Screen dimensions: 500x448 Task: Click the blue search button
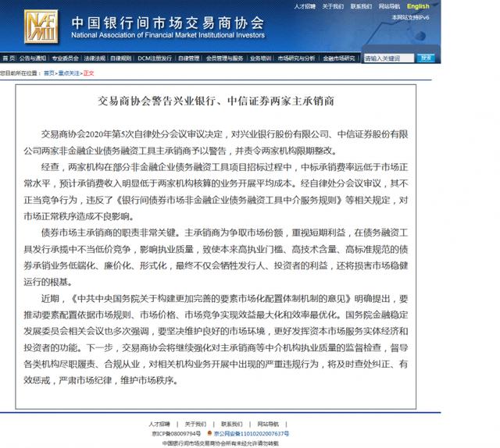(426, 58)
